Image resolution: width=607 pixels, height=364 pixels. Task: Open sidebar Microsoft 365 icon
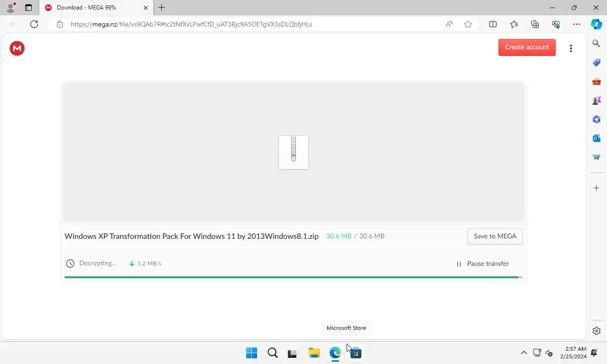(597, 119)
